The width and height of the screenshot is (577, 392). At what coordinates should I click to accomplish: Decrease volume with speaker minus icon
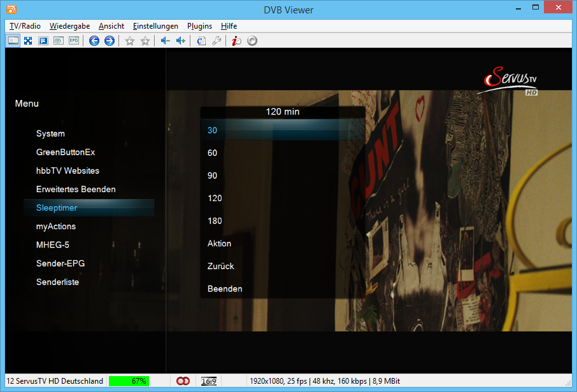pyautogui.click(x=165, y=41)
